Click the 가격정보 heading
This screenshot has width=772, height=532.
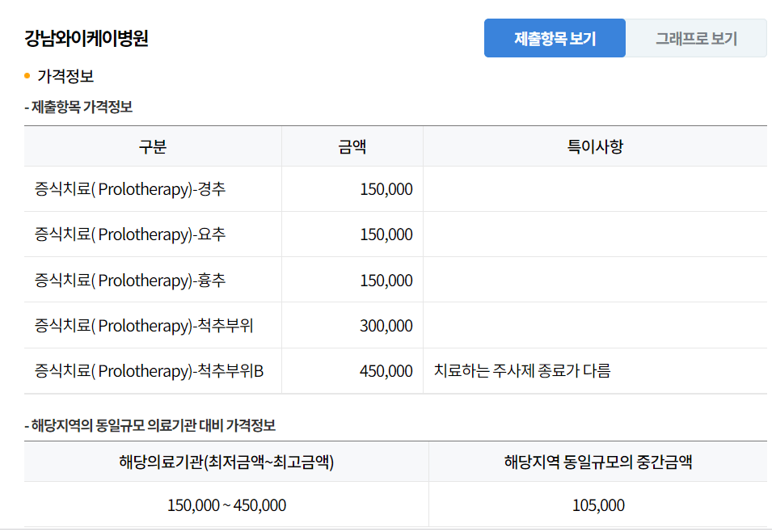point(65,76)
